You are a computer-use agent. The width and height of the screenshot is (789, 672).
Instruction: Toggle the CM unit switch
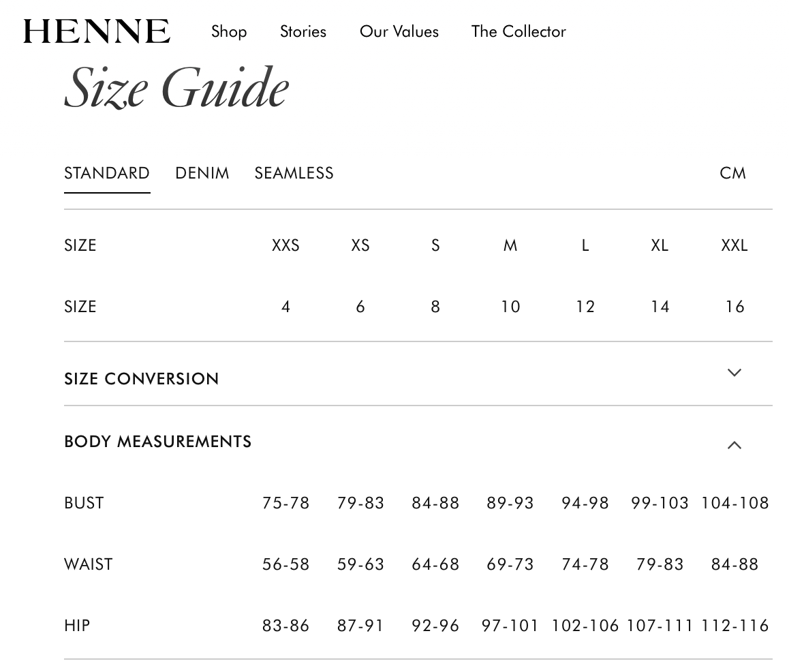[732, 173]
